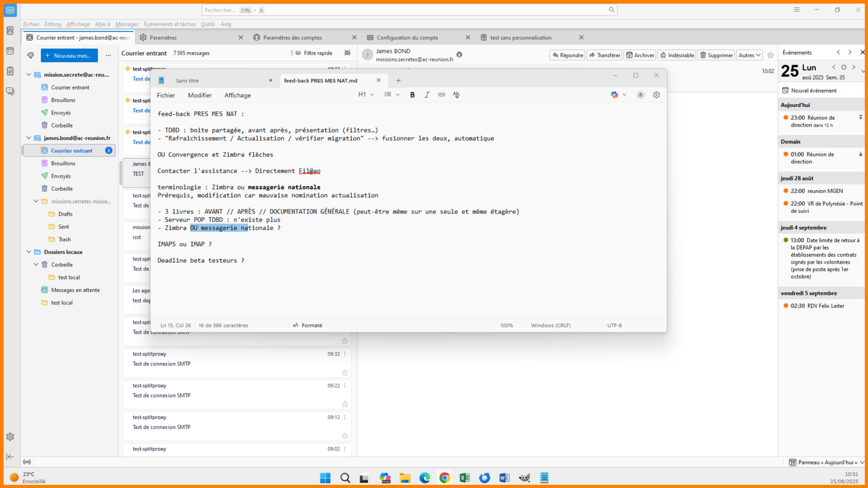Click the Bold formatting icon in Notepad
The height and width of the screenshot is (488, 868).
(412, 95)
